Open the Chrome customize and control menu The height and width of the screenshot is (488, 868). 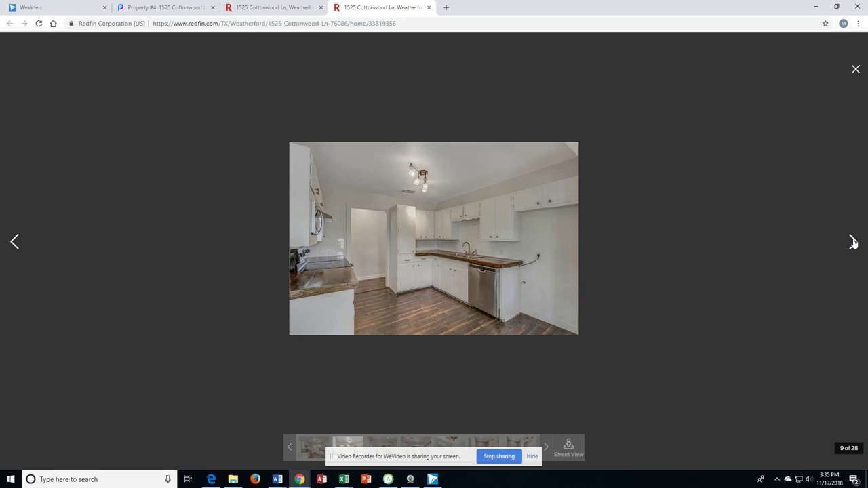pyautogui.click(x=859, y=23)
